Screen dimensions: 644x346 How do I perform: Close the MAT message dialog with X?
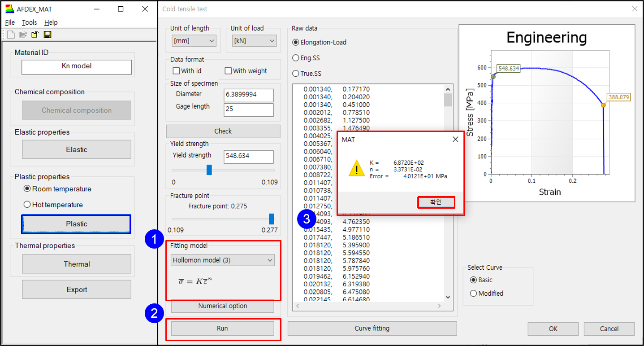pyautogui.click(x=455, y=139)
